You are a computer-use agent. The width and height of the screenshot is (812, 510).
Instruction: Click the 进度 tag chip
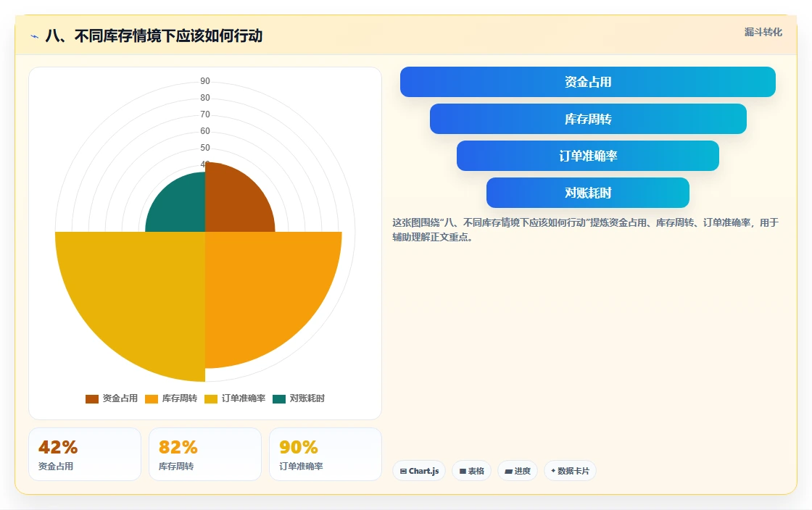pyautogui.click(x=518, y=471)
